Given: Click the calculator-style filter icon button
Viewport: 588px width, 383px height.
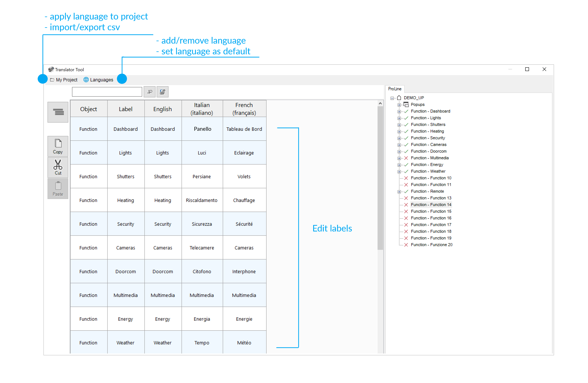Looking at the screenshot, I should 162,92.
